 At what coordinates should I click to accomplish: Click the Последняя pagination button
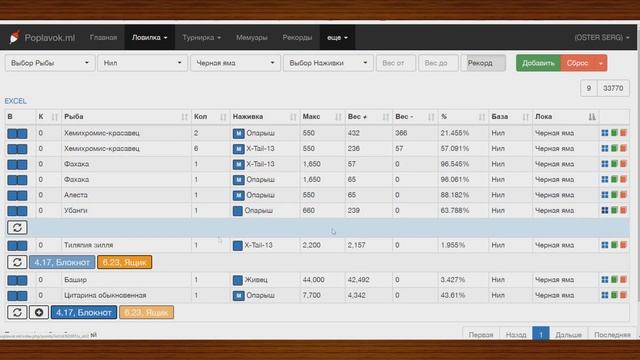612,334
